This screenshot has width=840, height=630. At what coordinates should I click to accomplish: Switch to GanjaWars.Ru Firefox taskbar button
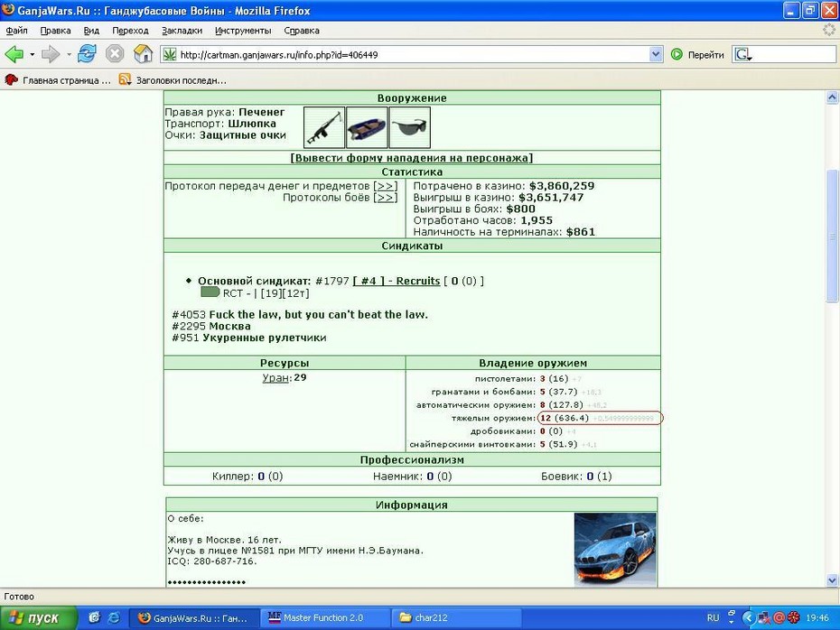(194, 618)
